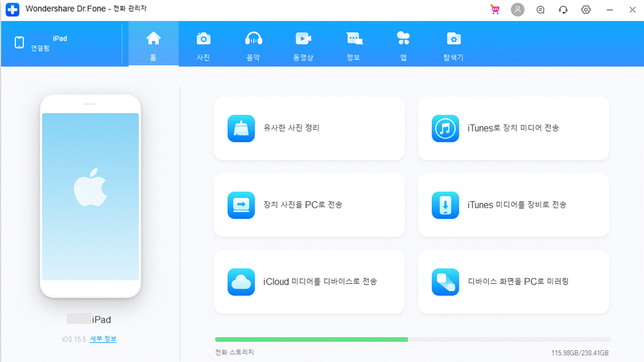Viewport: 644px width, 362px height.
Task: Click the 유사한 사진 정리 broom icon
Action: click(x=241, y=128)
